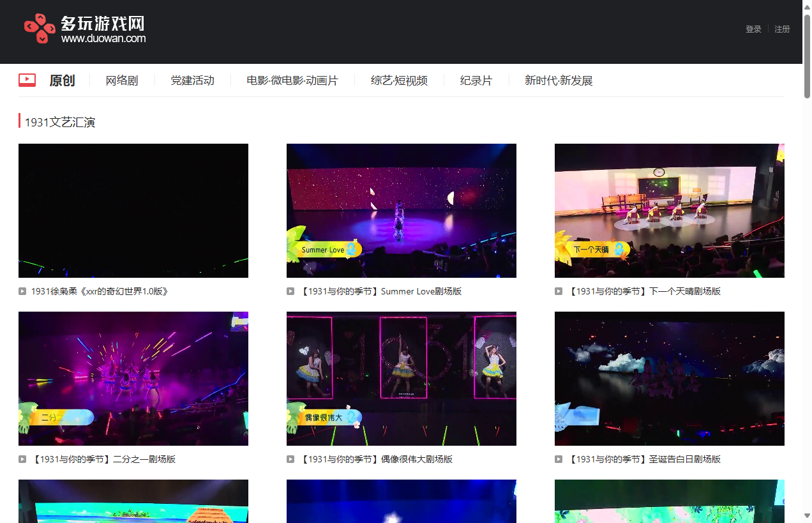The height and width of the screenshot is (523, 812).
Task: Open the 网络剧 tab
Action: point(121,80)
